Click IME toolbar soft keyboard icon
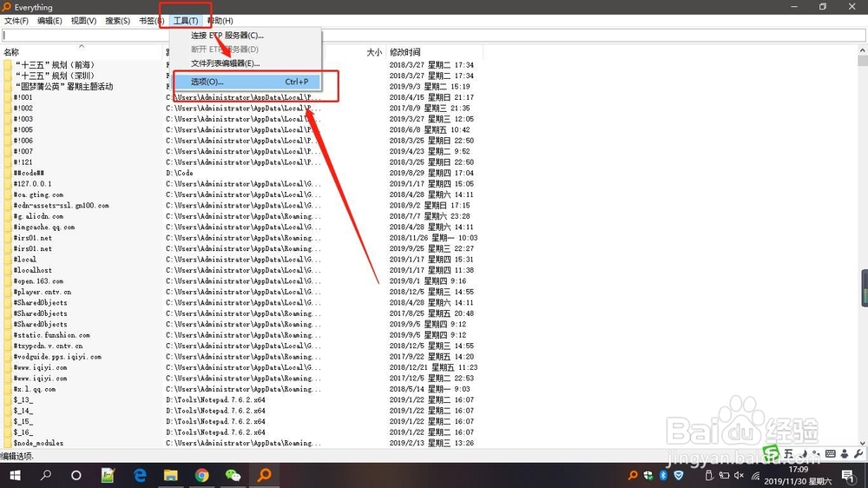This screenshot has height=488, width=868. 831,453
